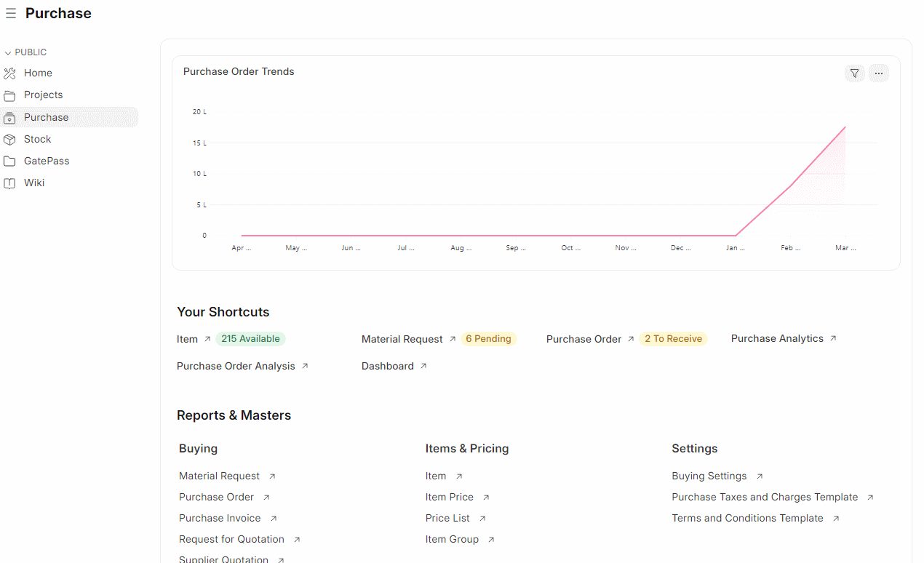Select Purchase in the sidebar menu
The height and width of the screenshot is (563, 924).
coord(46,117)
